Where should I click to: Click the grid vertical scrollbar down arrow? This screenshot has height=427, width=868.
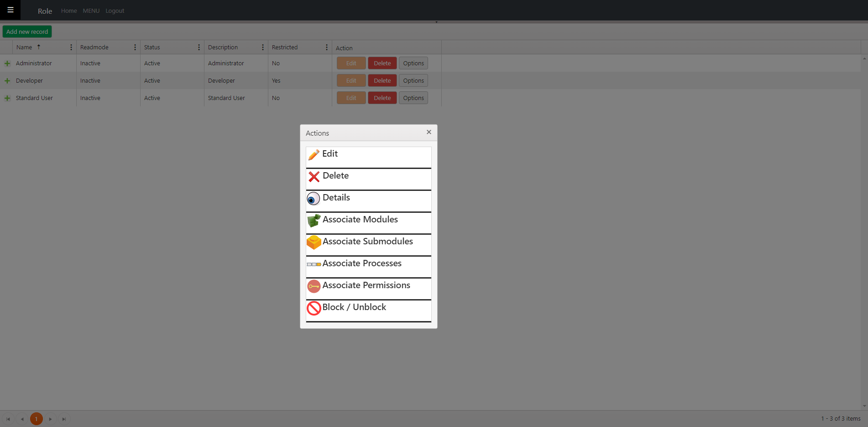click(864, 406)
